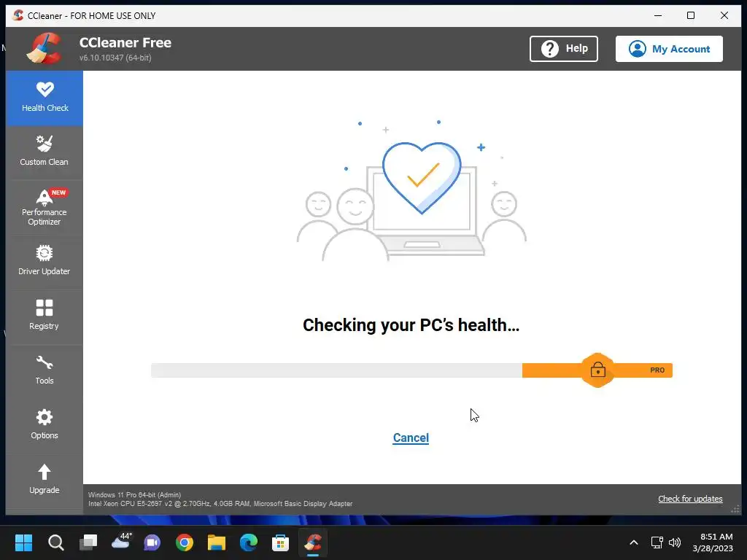Click the NEW badge on Performance Optimizer

pos(58,192)
